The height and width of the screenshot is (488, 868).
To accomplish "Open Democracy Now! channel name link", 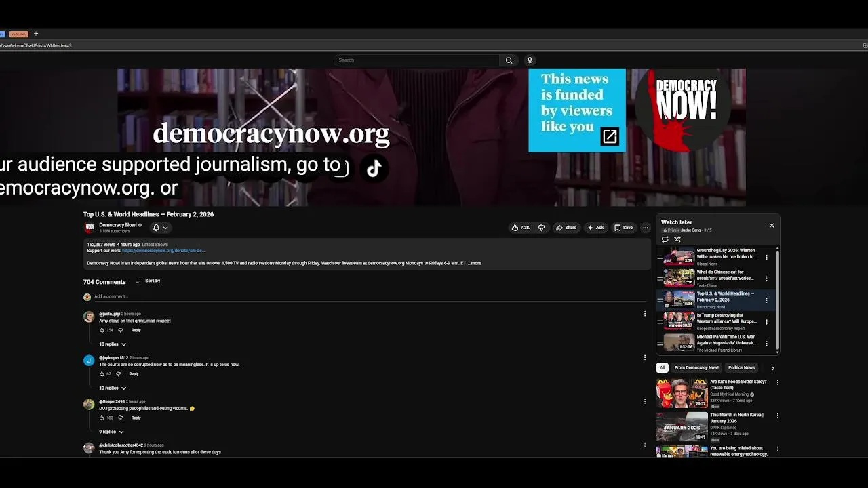I will 118,225.
